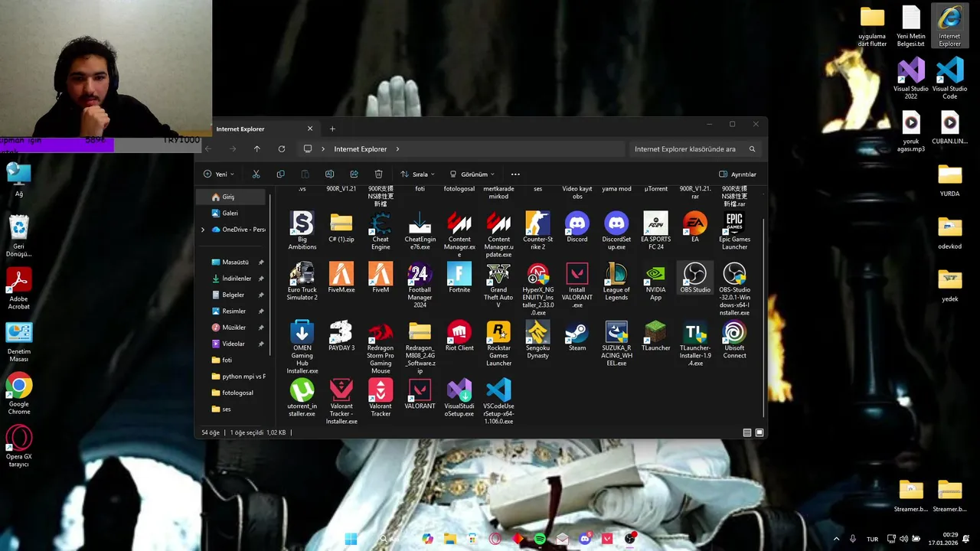Select the FiveM.exe file icon
The image size is (980, 551).
341,274
